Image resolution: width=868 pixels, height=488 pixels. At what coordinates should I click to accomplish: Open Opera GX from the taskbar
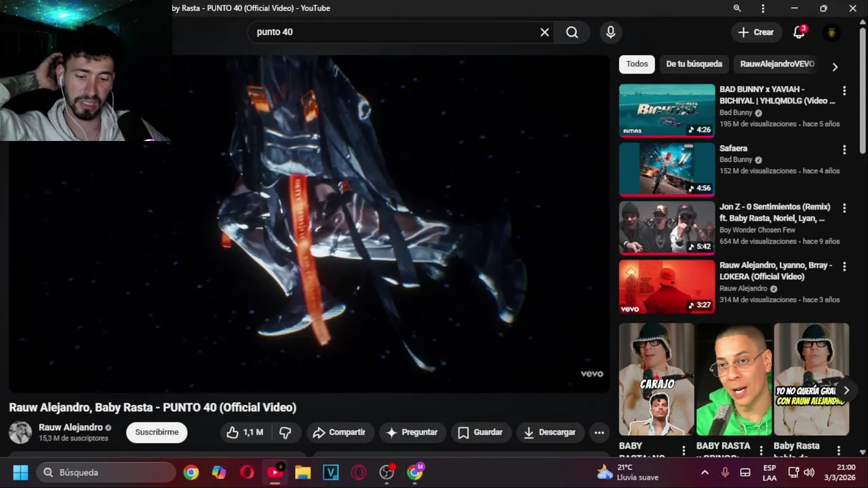359,472
